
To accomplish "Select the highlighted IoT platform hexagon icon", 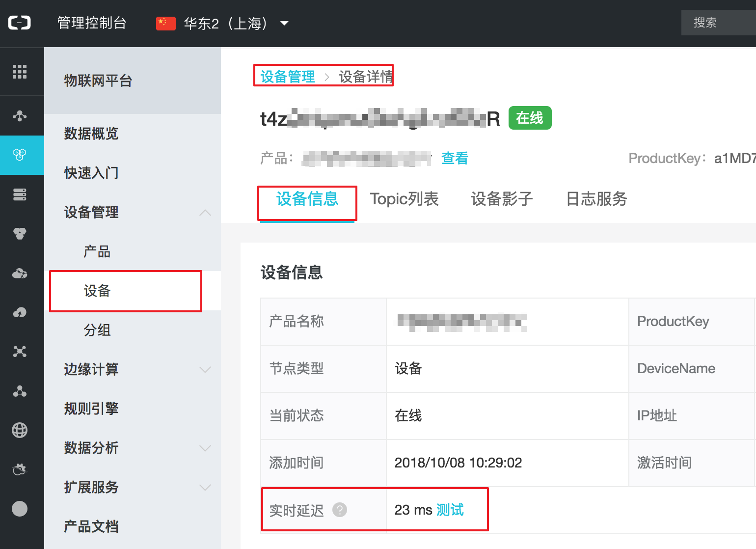I will (20, 155).
